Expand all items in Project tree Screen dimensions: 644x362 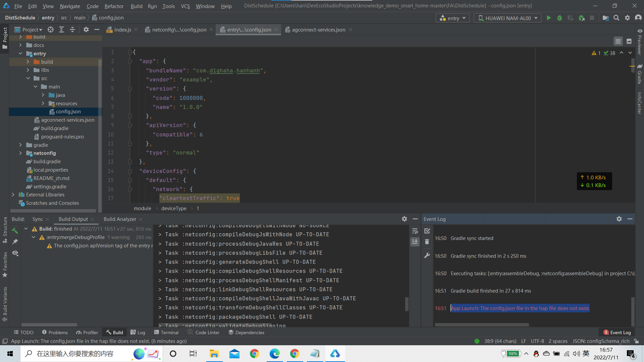(x=61, y=30)
